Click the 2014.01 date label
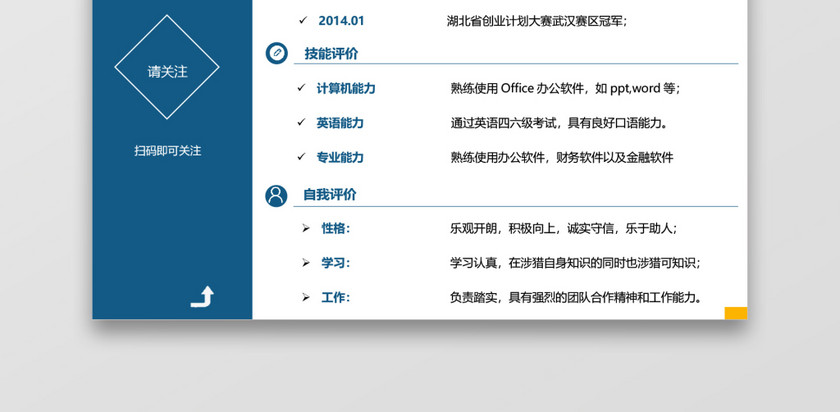This screenshot has height=412, width=840. click(x=341, y=21)
